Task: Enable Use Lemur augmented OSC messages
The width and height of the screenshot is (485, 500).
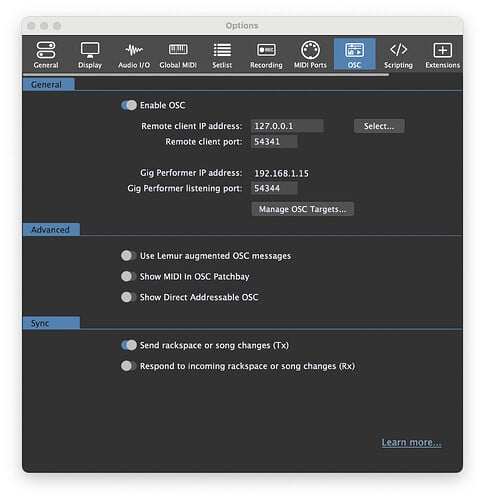Action: (x=129, y=256)
